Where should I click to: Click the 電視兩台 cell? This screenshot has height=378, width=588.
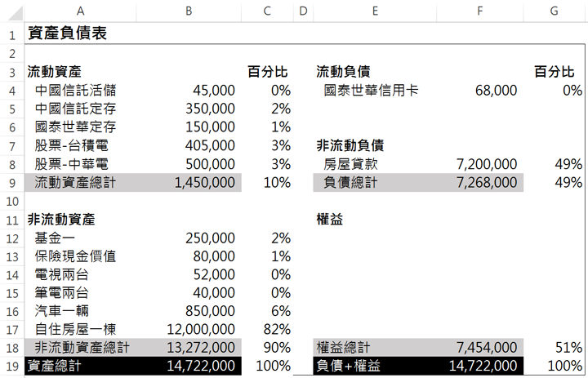tap(80, 274)
